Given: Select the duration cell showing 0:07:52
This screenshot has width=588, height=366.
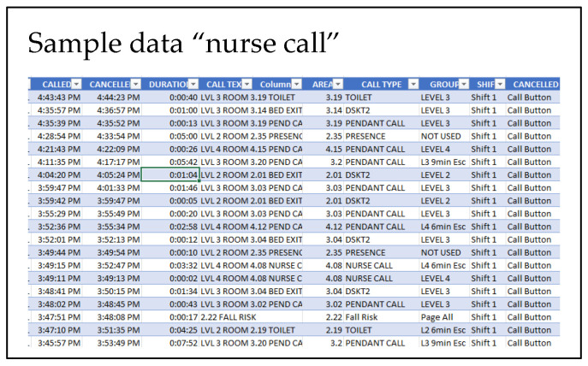Looking at the screenshot, I should [x=170, y=343].
